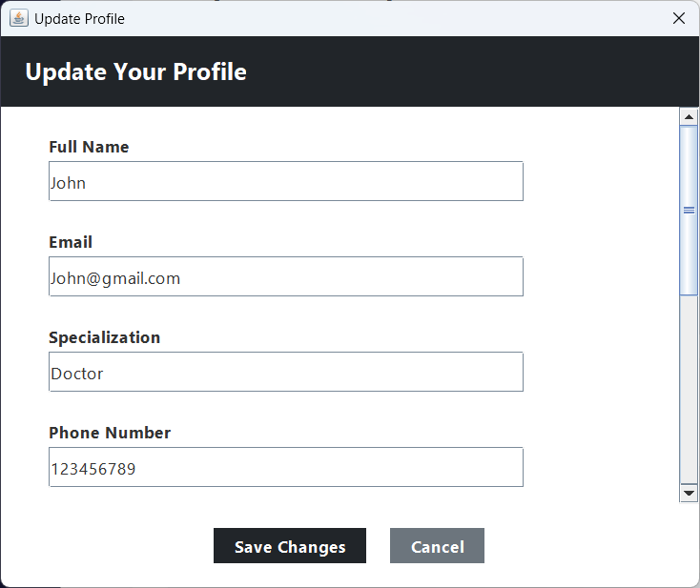Click the Phone Number label

(110, 433)
